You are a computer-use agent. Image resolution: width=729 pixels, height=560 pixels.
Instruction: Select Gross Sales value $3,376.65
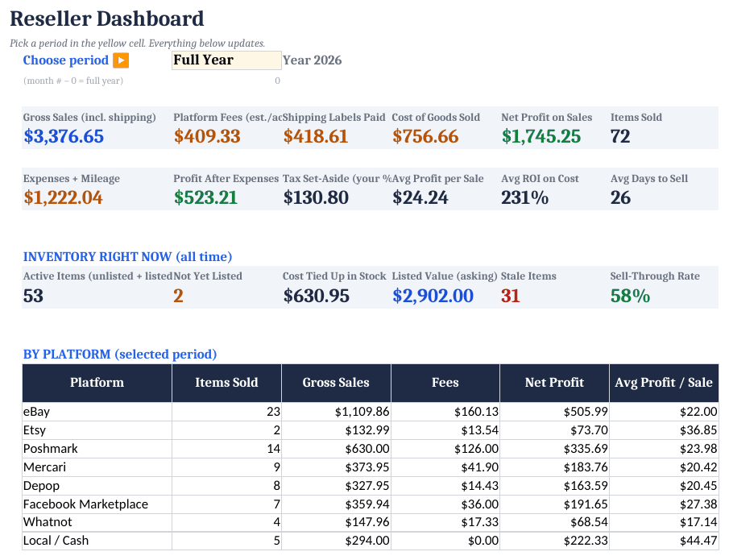[64, 136]
